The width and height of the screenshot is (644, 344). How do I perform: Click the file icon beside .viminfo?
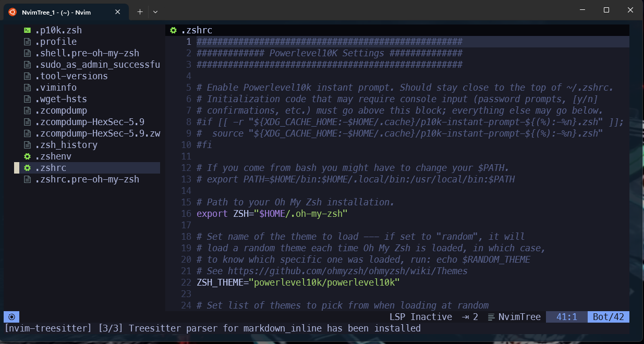(x=27, y=88)
